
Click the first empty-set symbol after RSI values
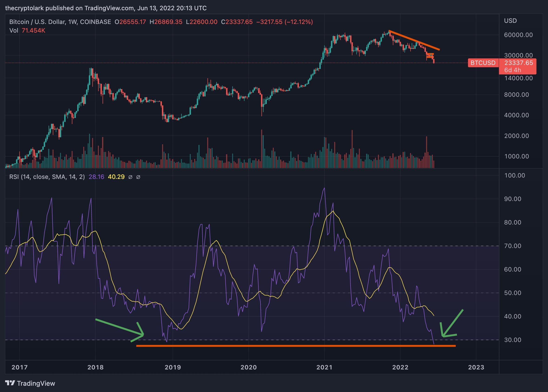[x=130, y=177]
